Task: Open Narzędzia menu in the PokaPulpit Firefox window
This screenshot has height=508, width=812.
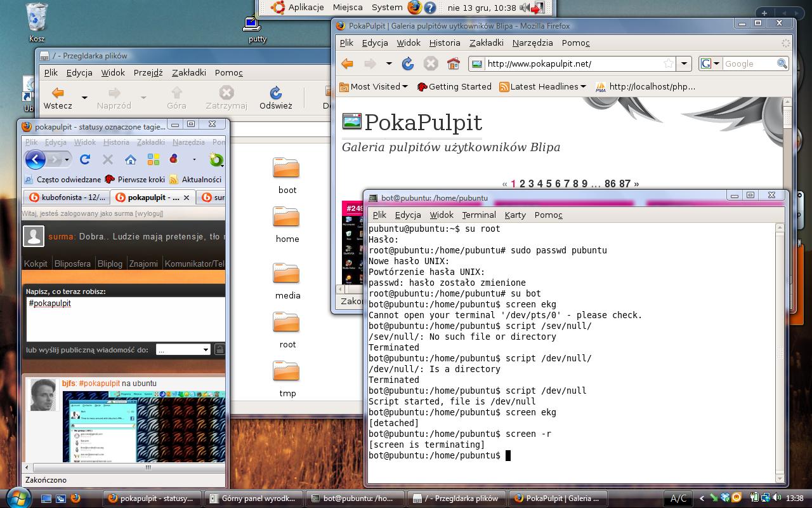Action: [x=533, y=43]
